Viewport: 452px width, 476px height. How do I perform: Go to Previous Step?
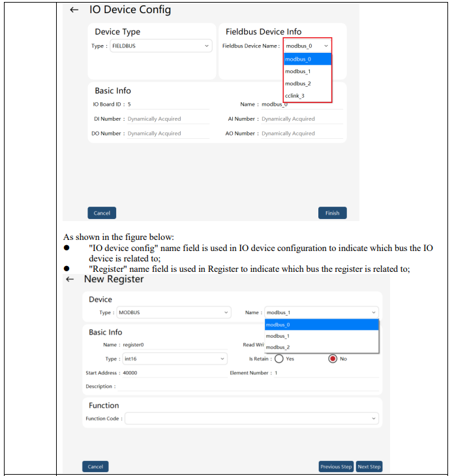pyautogui.click(x=336, y=467)
